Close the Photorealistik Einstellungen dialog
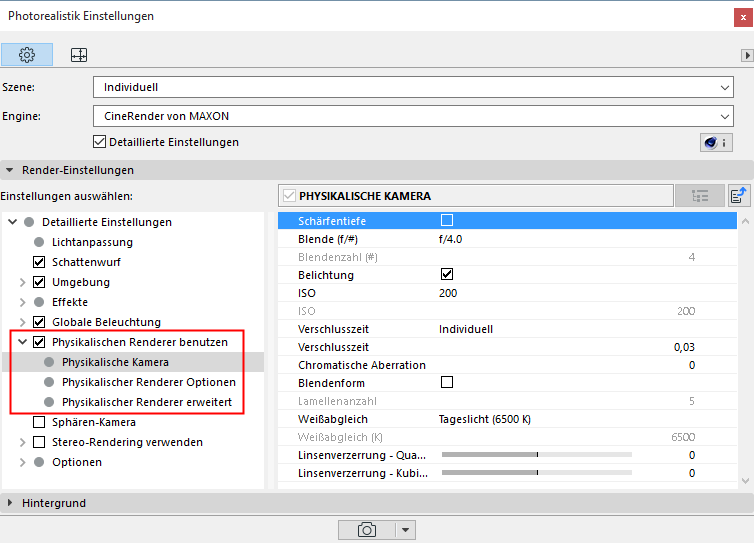 pos(743,18)
